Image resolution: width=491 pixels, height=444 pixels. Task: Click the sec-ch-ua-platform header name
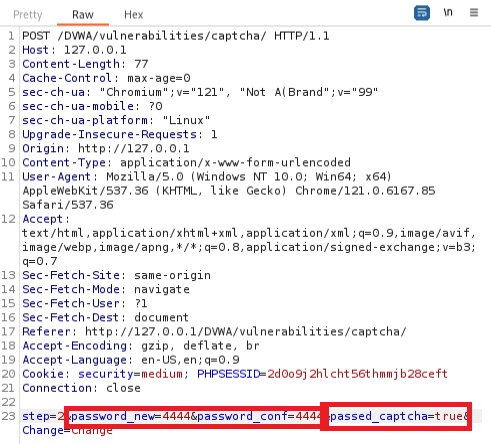[x=85, y=120]
